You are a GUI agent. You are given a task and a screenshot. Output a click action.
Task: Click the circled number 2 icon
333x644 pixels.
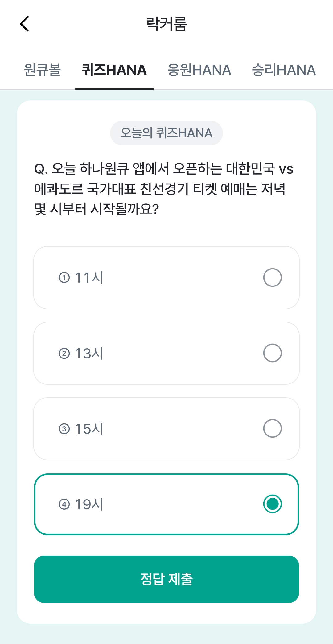(x=64, y=353)
